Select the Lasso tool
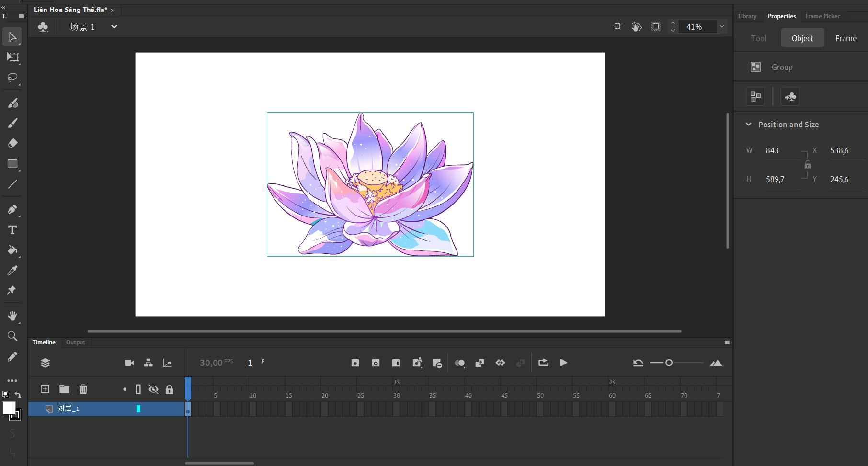The width and height of the screenshot is (868, 466). 12,78
